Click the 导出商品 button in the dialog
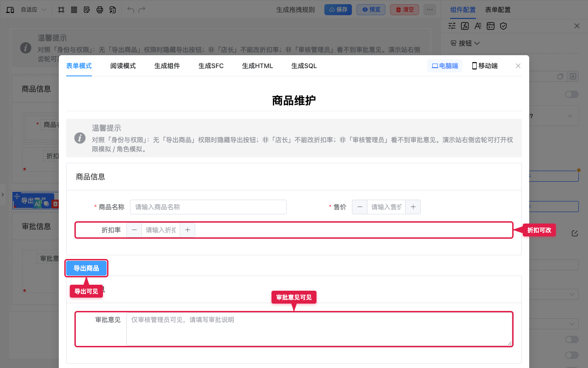Image resolution: width=588 pixels, height=368 pixels. point(86,268)
